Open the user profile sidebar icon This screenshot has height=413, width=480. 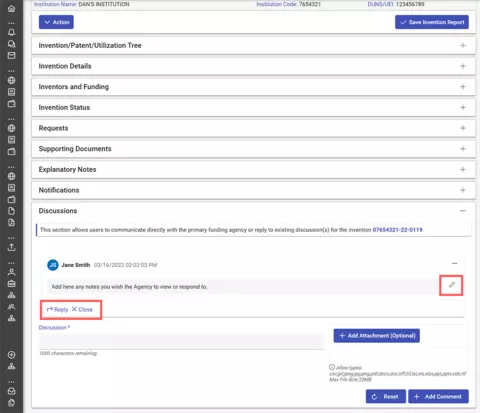pos(11,272)
